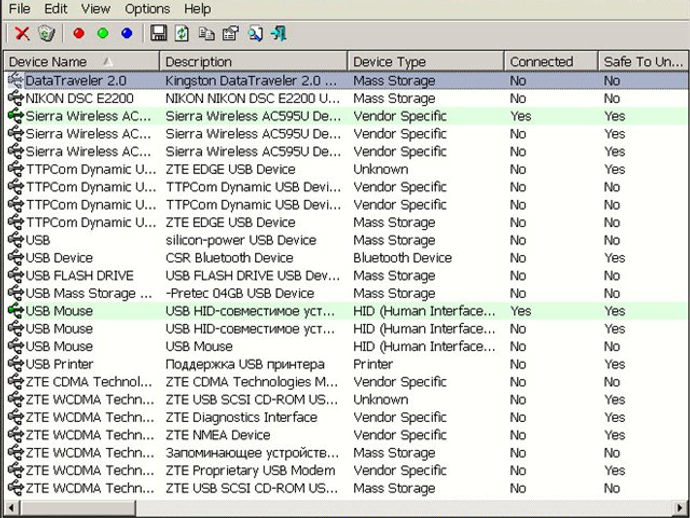The height and width of the screenshot is (518, 690).
Task: Click the red dot toolbar icon
Action: (79, 33)
